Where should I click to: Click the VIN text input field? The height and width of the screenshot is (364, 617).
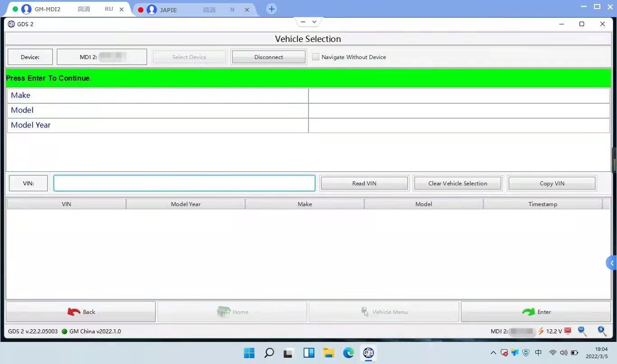coord(184,183)
